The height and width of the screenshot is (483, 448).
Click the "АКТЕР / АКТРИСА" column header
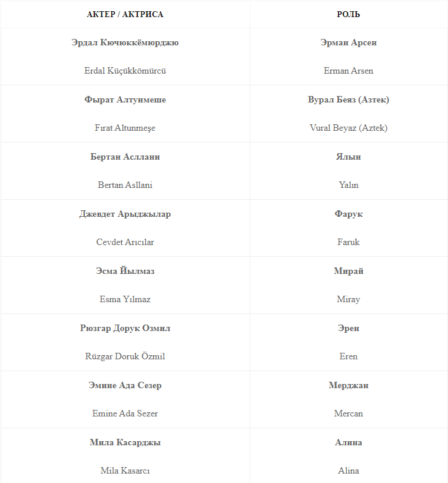click(125, 14)
